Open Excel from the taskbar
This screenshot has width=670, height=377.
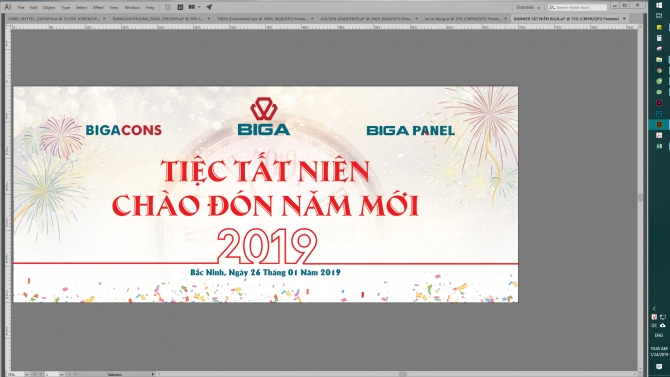(x=659, y=146)
